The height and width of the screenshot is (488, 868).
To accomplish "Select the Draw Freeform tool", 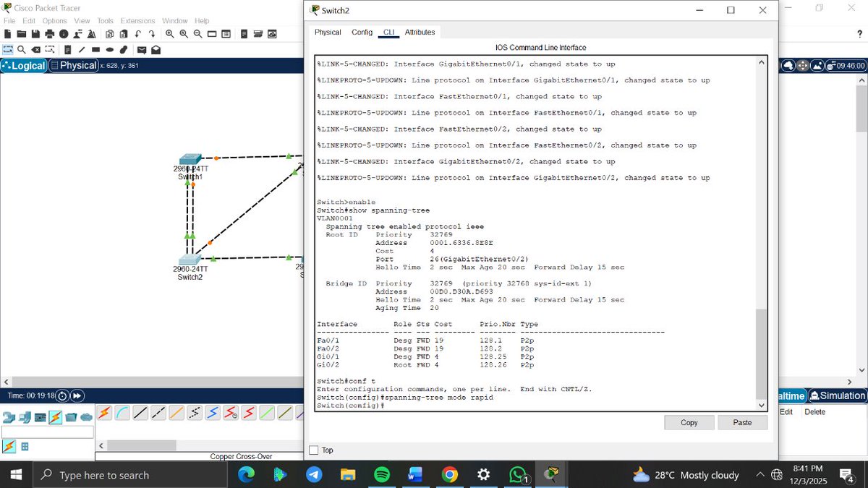I will (124, 50).
